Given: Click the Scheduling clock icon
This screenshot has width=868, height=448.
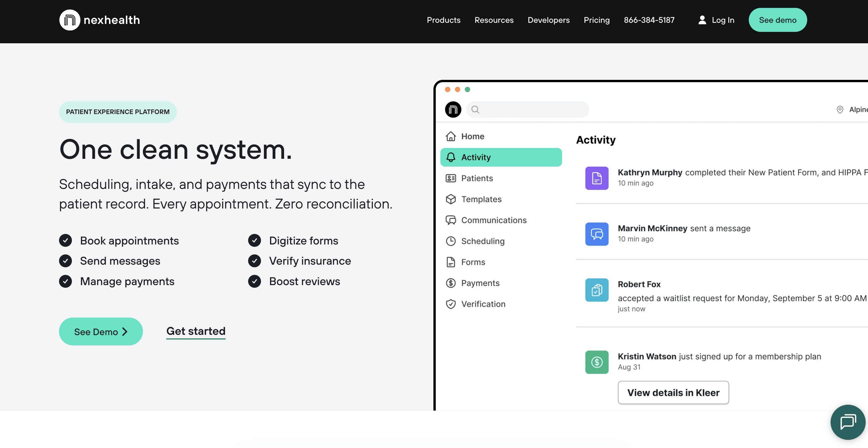Looking at the screenshot, I should click(x=451, y=241).
